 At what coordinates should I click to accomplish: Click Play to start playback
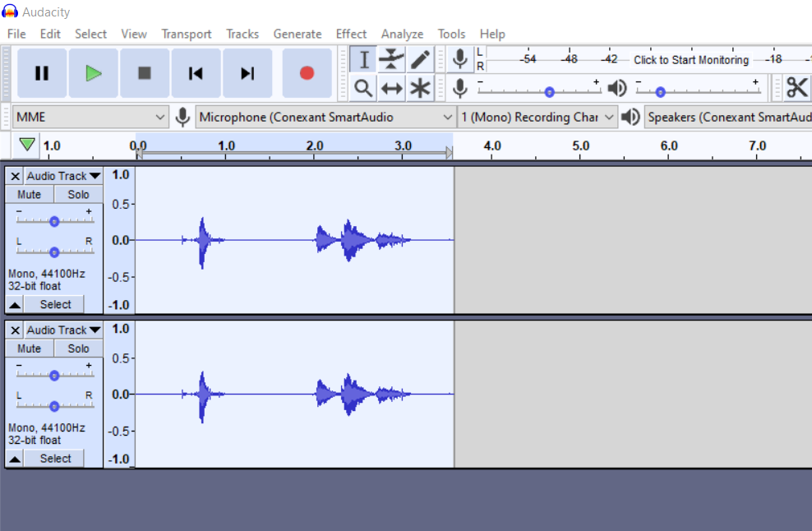[x=93, y=72]
